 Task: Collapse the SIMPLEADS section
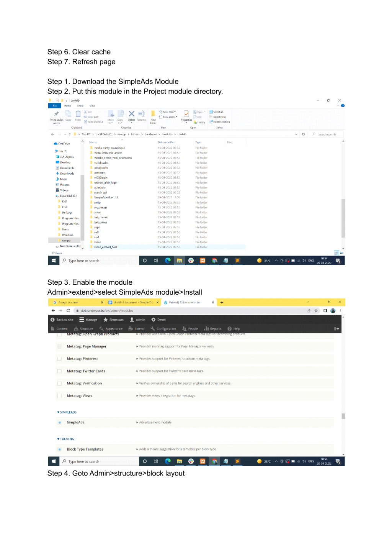[67, 412]
